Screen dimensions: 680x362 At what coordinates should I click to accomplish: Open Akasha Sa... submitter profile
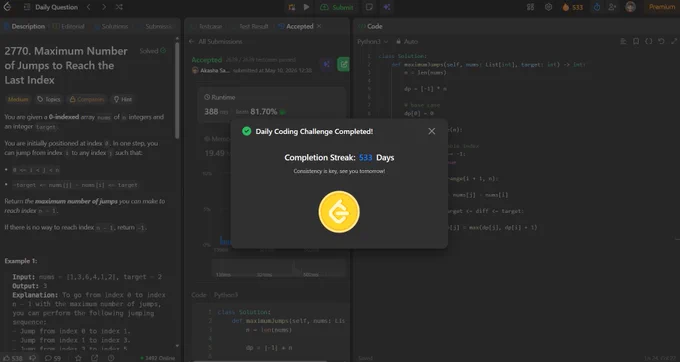point(211,70)
